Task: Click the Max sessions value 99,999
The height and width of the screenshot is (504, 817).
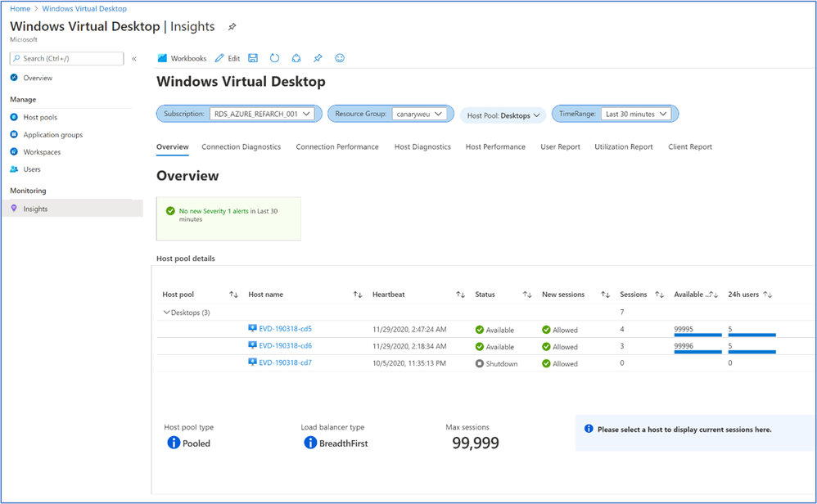Action: click(475, 443)
